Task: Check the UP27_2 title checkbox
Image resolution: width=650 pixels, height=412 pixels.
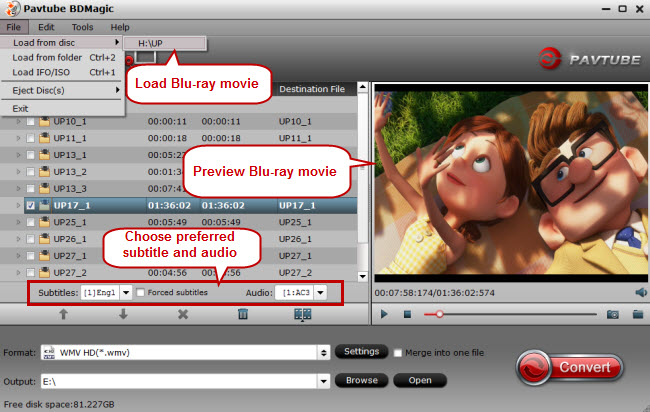Action: 30,273
